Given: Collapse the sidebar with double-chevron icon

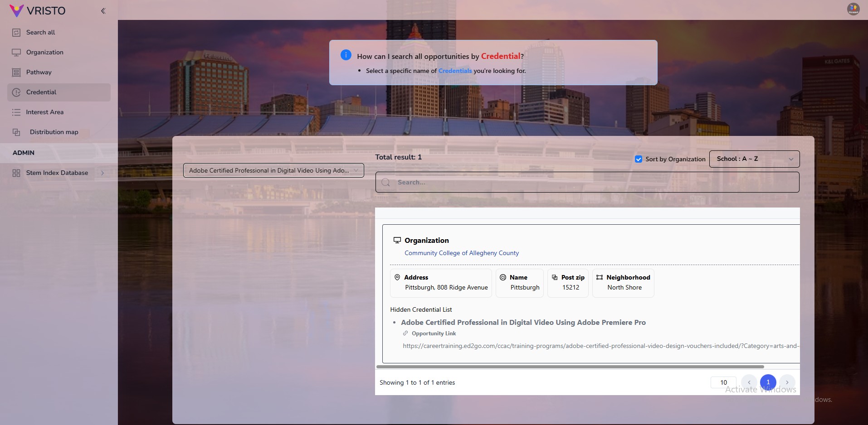Looking at the screenshot, I should click(103, 11).
